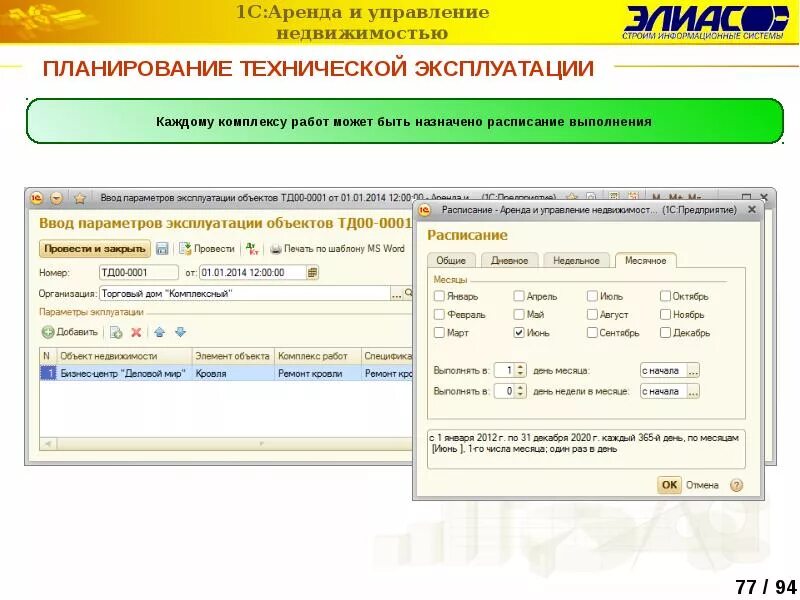Screen dimensions: 800x600
Task: Click Печать по шаблону MS Word
Action: [x=337, y=249]
